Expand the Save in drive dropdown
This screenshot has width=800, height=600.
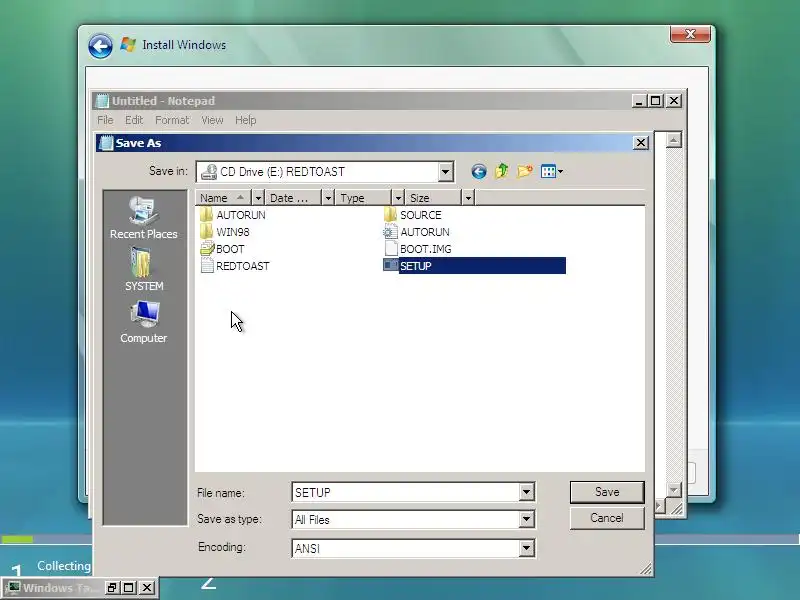(x=445, y=172)
